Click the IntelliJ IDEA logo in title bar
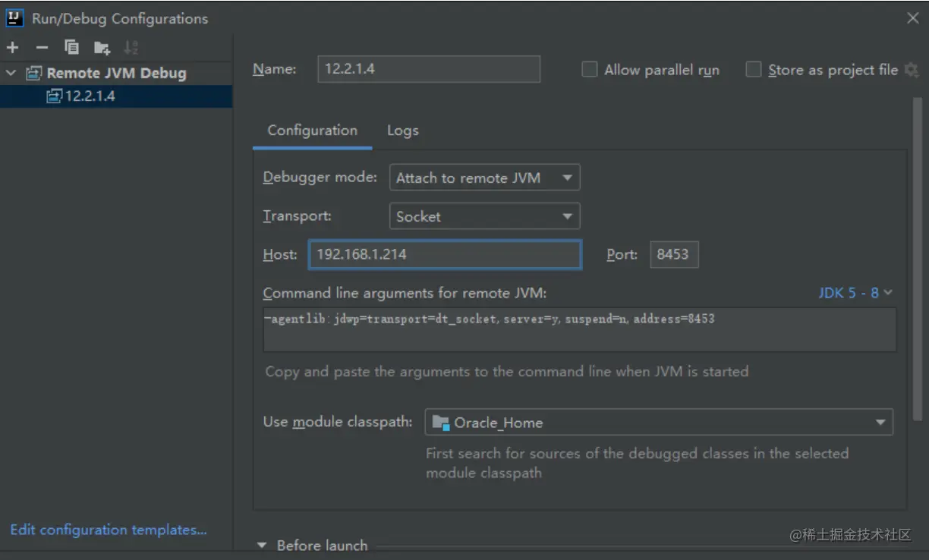Screen dimensions: 929x560 [14, 18]
